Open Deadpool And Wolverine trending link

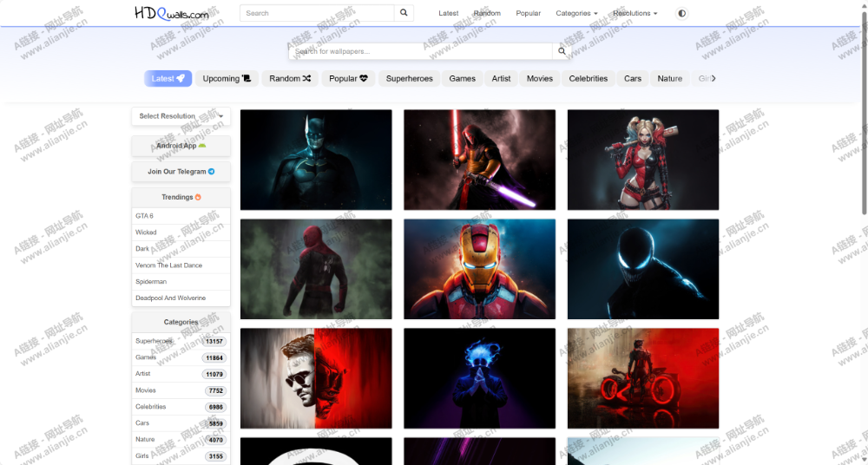coord(181,298)
